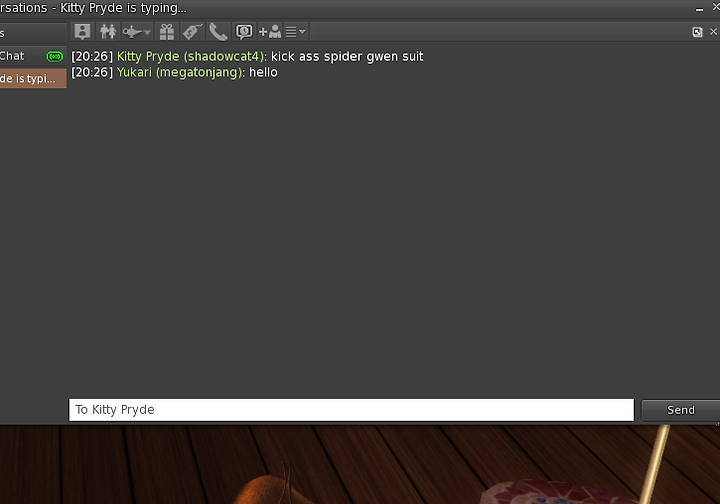This screenshot has height=504, width=720.
Task: Toggle the green nearby chat indicator icon
Action: pyautogui.click(x=55, y=56)
